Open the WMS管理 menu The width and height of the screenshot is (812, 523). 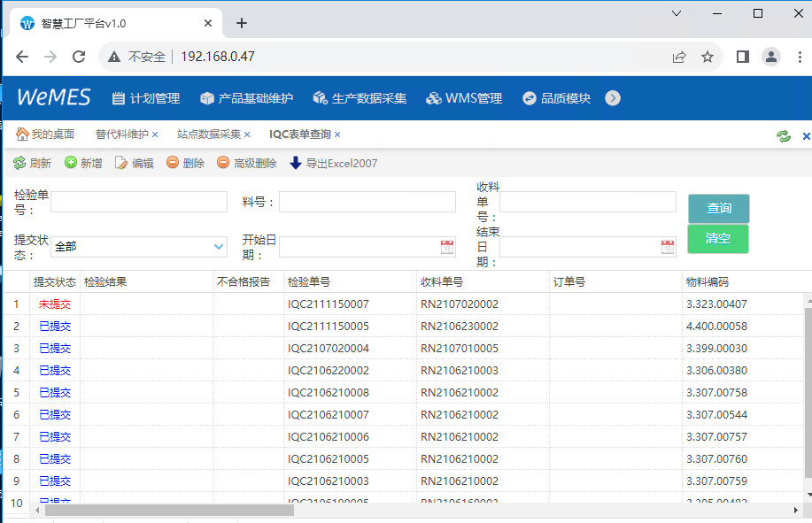[x=464, y=98]
